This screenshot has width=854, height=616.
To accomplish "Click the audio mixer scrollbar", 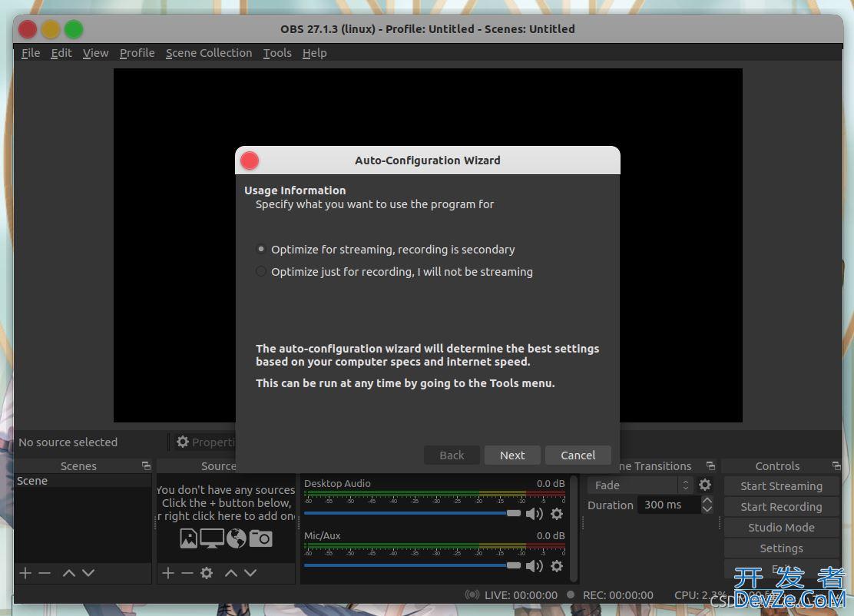I will pyautogui.click(x=573, y=528).
